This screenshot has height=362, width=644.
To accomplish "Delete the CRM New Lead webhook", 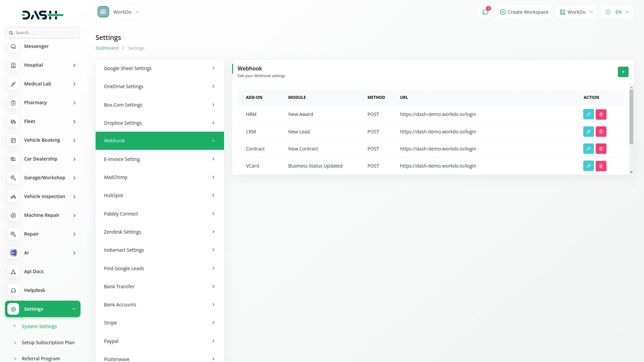I will pyautogui.click(x=601, y=131).
